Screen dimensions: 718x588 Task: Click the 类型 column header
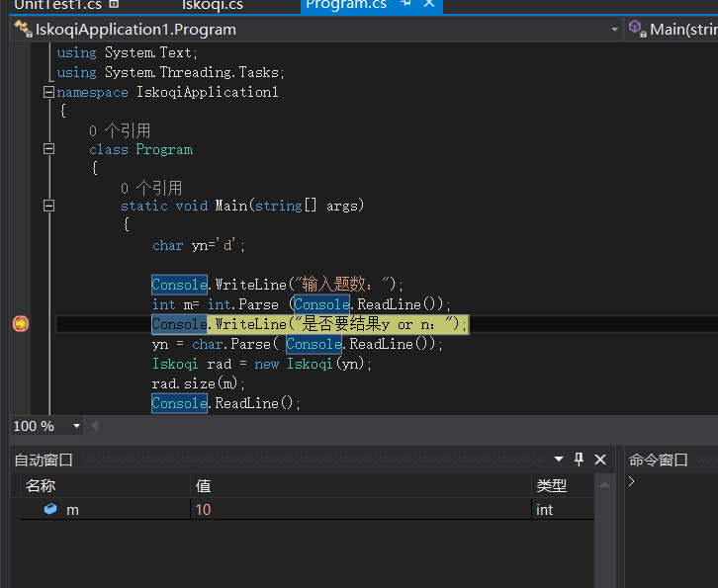coord(564,485)
